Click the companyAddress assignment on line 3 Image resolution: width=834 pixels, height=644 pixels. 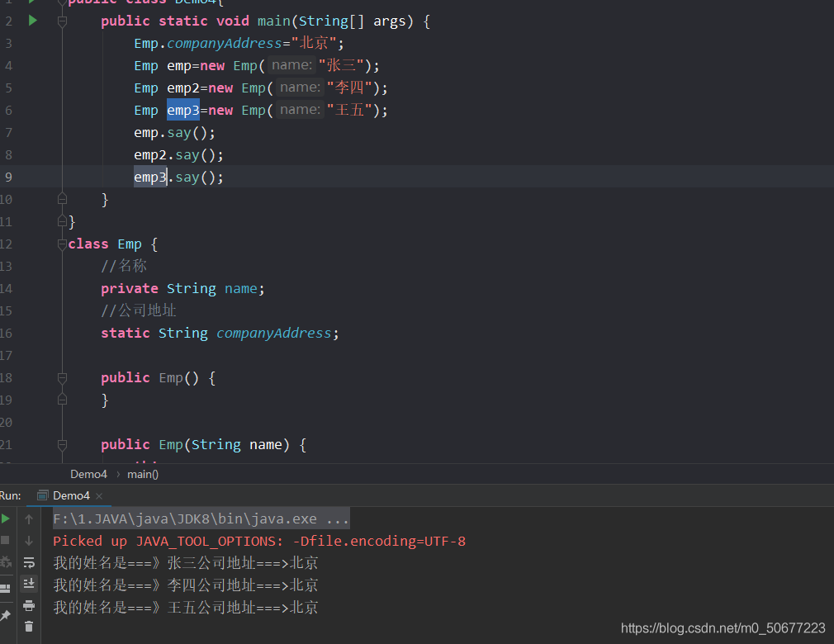point(239,43)
